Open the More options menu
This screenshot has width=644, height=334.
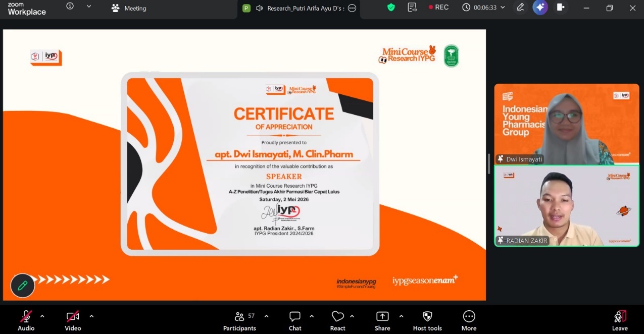point(469,321)
